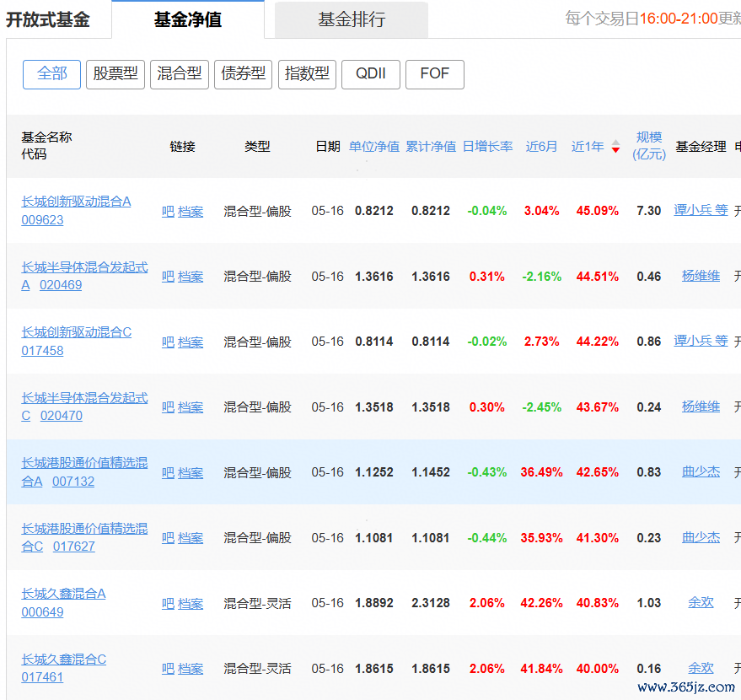This screenshot has width=741, height=700.
Task: Open 吧 link for fund 020470
Action: (168, 407)
